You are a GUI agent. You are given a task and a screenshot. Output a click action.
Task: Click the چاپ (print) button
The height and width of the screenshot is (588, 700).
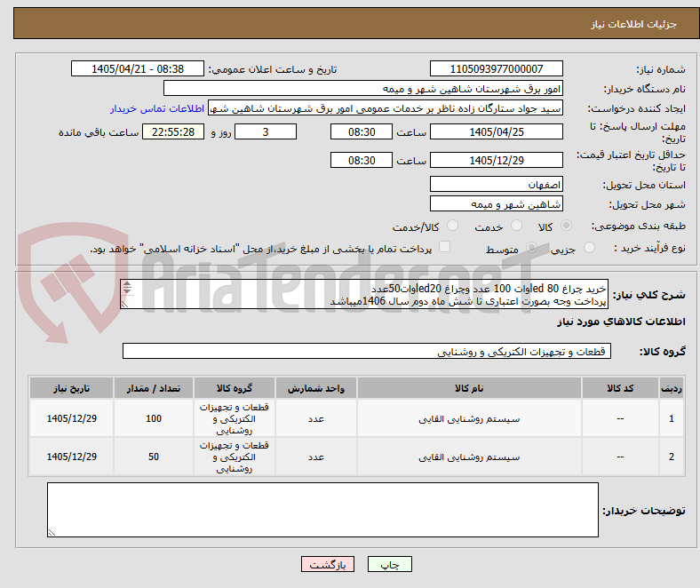[x=389, y=564]
